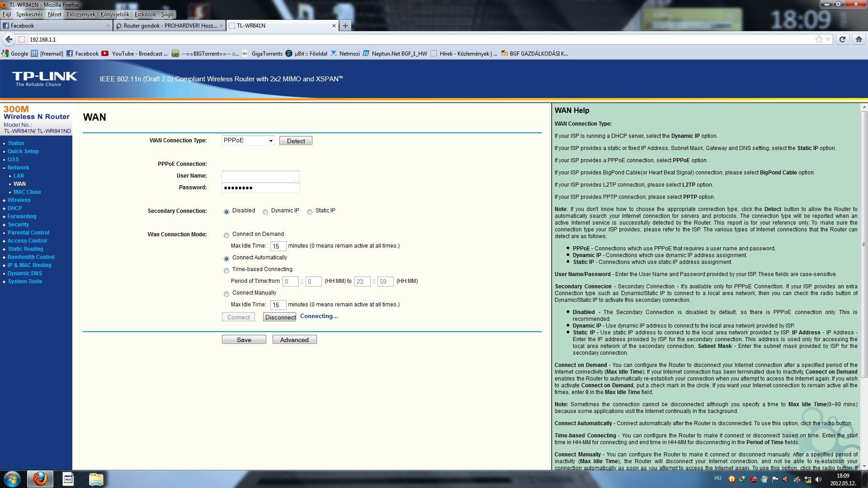Open the GigaTorrents bookmark
The width and height of the screenshot is (868, 488).
pyautogui.click(x=262, y=53)
